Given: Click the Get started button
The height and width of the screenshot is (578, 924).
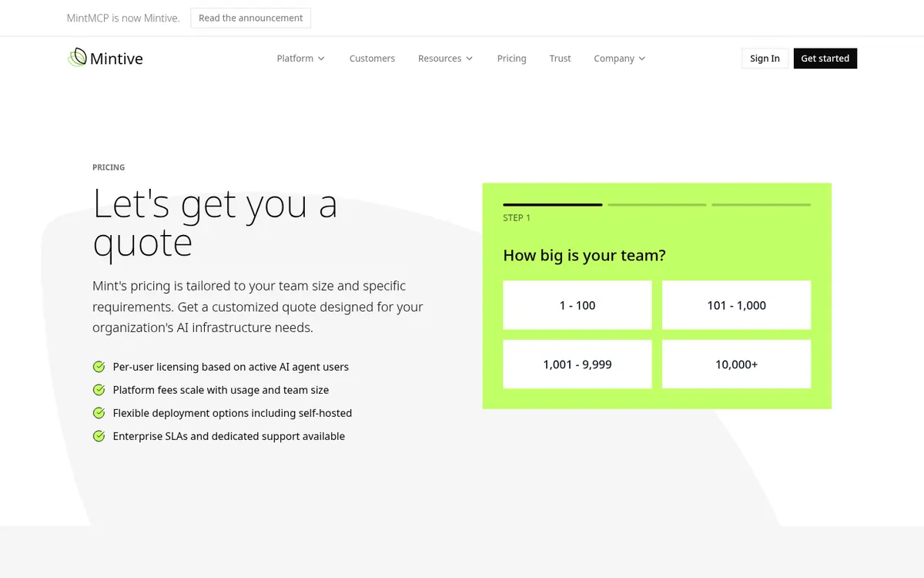Looking at the screenshot, I should [825, 59].
